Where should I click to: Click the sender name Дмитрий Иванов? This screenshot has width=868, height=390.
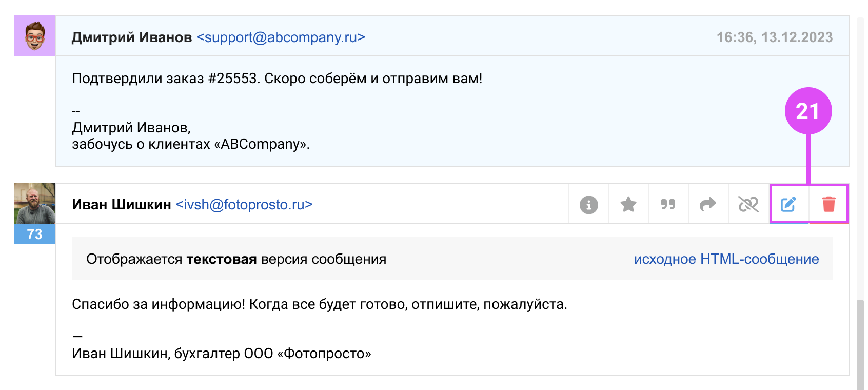pos(132,37)
